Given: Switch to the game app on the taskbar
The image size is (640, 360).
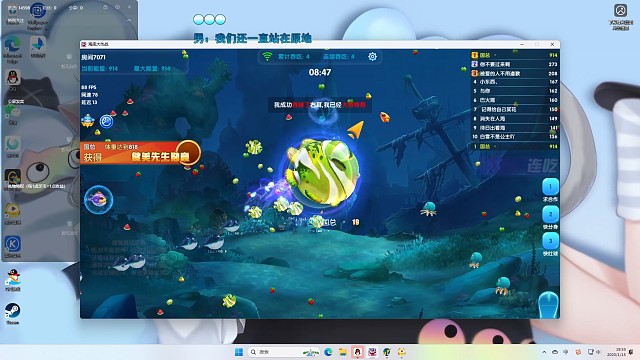Looking at the screenshot, I should [372, 352].
